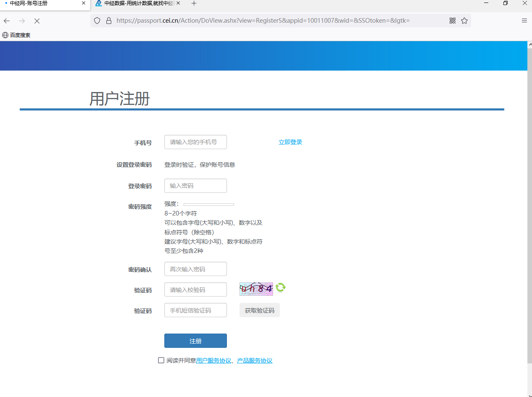
Task: Click the QR code icon in address bar
Action: (x=453, y=21)
